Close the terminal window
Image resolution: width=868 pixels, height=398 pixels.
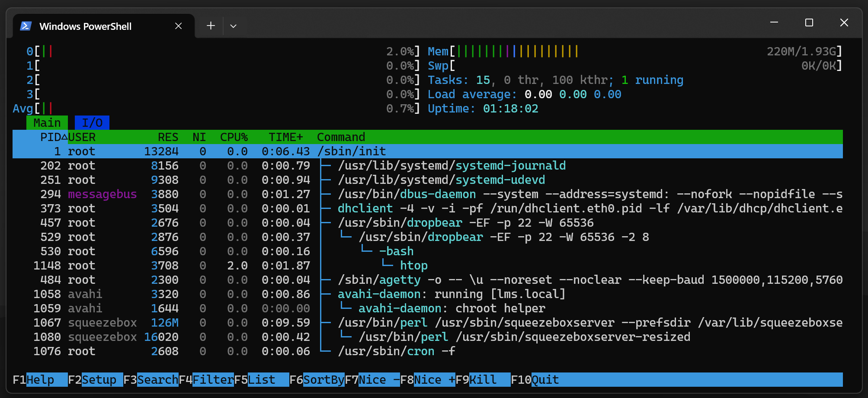[x=844, y=22]
